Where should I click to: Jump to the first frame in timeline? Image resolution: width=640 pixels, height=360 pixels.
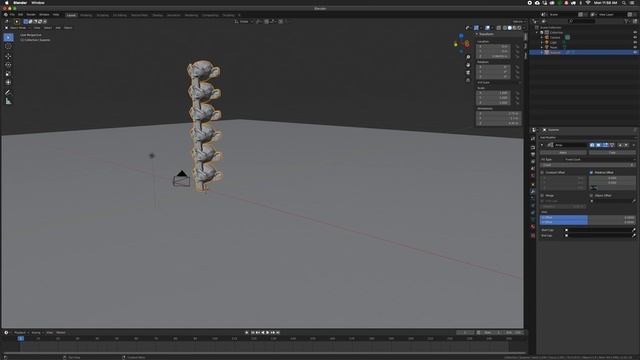tap(253, 333)
